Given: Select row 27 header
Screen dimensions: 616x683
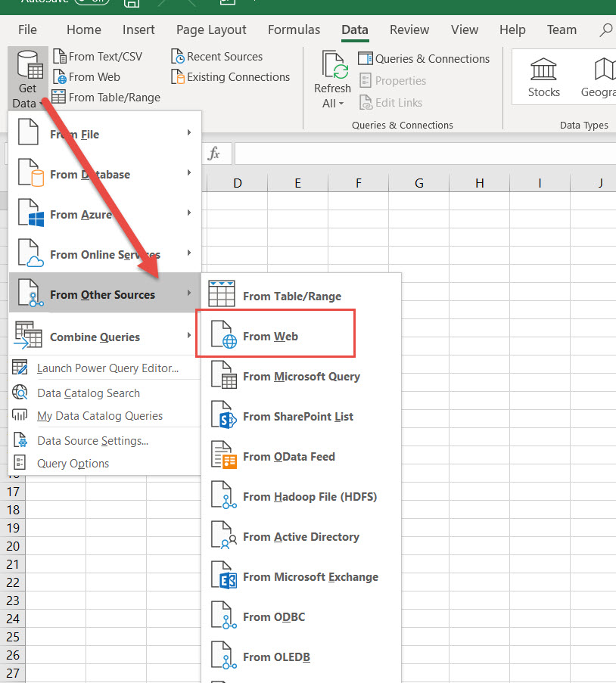Looking at the screenshot, I should tap(13, 673).
